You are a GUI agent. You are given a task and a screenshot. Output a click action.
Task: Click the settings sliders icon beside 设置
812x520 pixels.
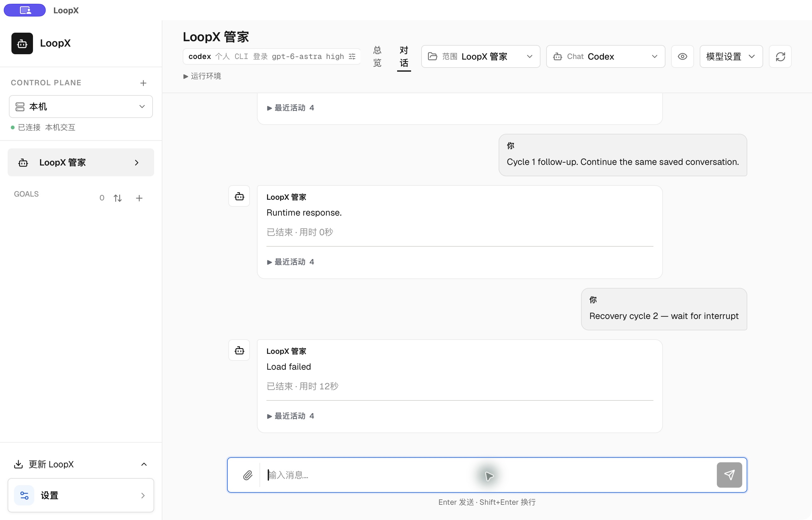click(24, 495)
